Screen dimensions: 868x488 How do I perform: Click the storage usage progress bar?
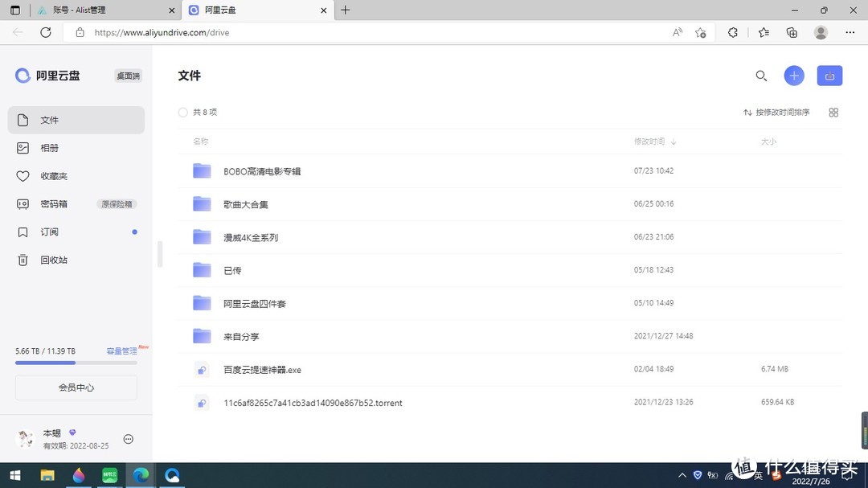click(76, 362)
